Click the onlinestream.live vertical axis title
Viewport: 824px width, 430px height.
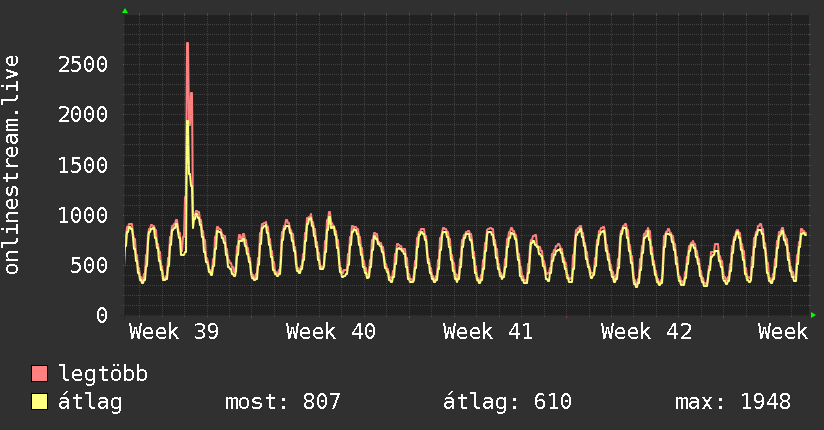click(x=12, y=165)
